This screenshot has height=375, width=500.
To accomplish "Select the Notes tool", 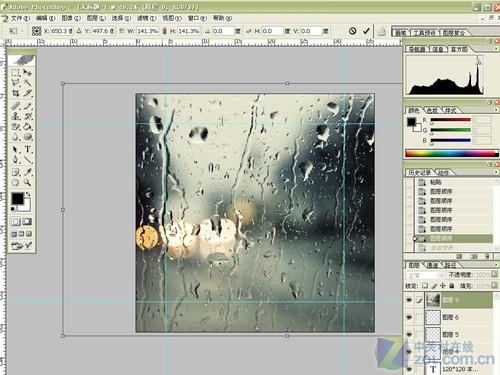I will point(16,172).
